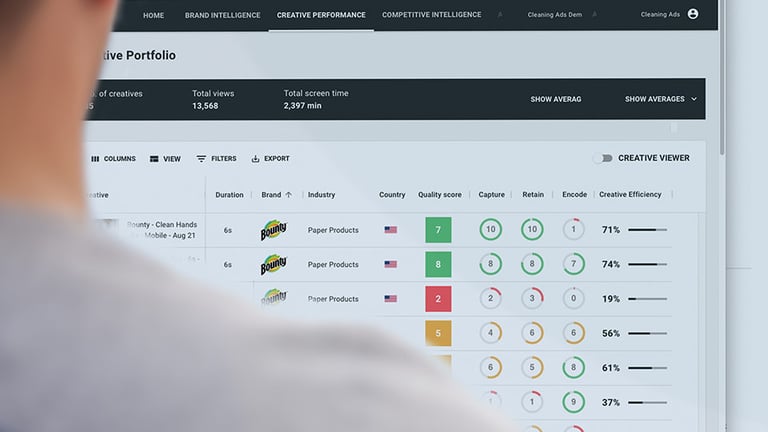Image resolution: width=768 pixels, height=432 pixels.
Task: Click the Filters button label
Action: point(224,159)
